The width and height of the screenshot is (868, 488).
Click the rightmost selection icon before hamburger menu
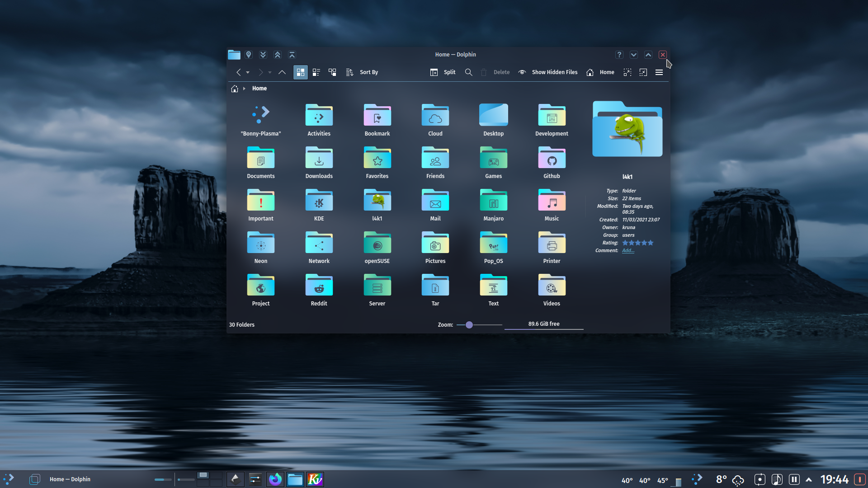(x=643, y=72)
